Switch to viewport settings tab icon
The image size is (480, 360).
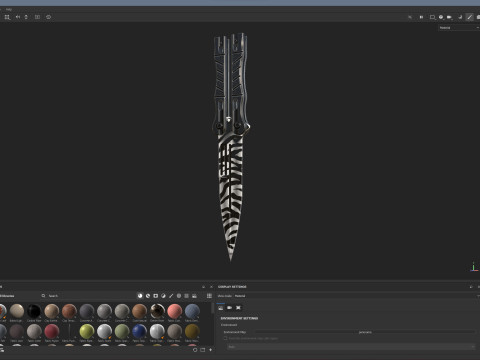[238, 307]
